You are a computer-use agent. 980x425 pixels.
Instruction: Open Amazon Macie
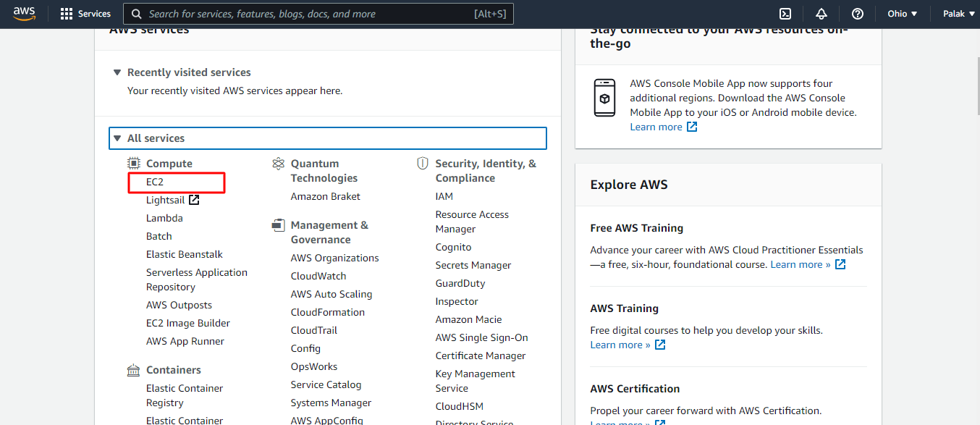(x=469, y=319)
